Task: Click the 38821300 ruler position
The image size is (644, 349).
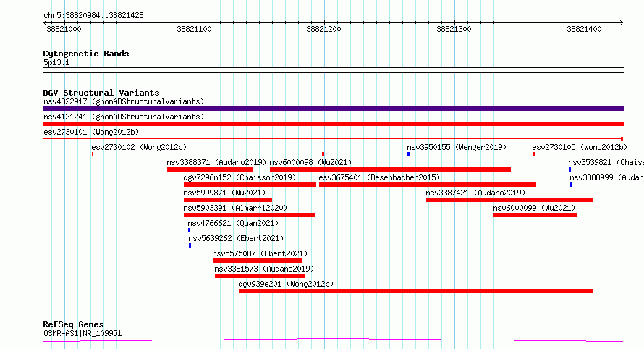Action: click(454, 29)
